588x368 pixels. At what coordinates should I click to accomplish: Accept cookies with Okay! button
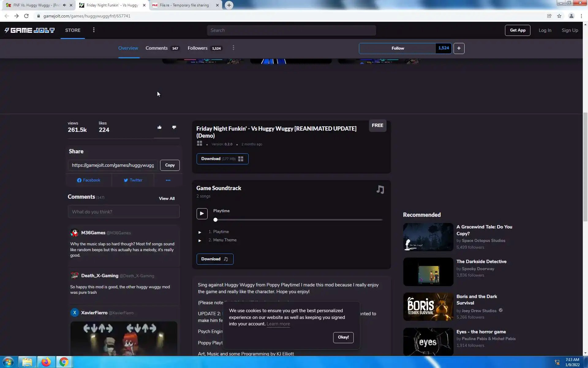[x=343, y=337]
